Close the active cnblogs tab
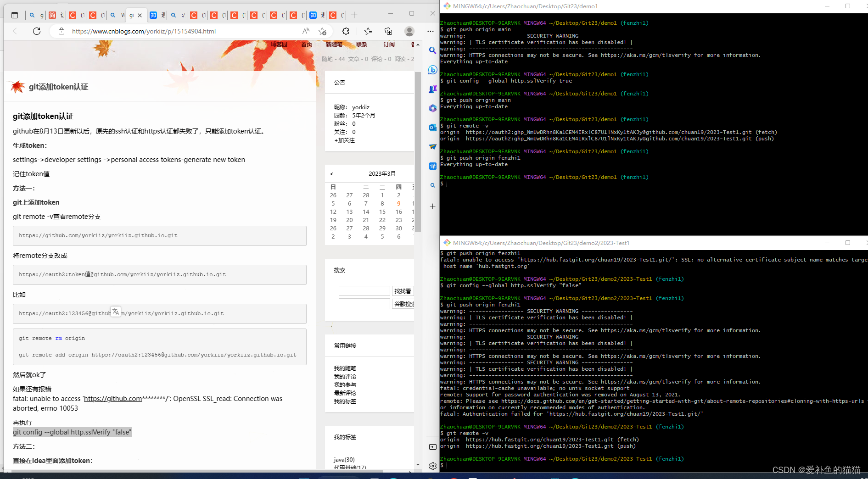 coord(140,15)
